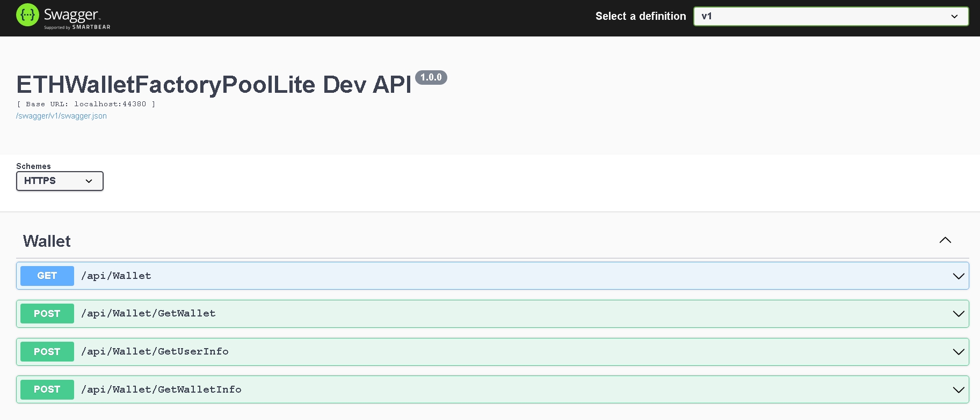This screenshot has width=980, height=420.
Task: Open the HTTPS schemes dropdown
Action: click(x=60, y=181)
